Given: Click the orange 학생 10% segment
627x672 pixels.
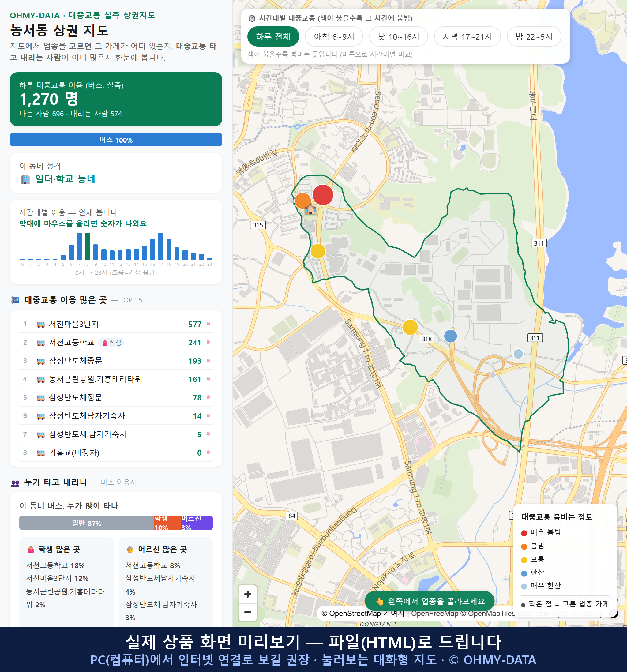Looking at the screenshot, I should pyautogui.click(x=168, y=523).
